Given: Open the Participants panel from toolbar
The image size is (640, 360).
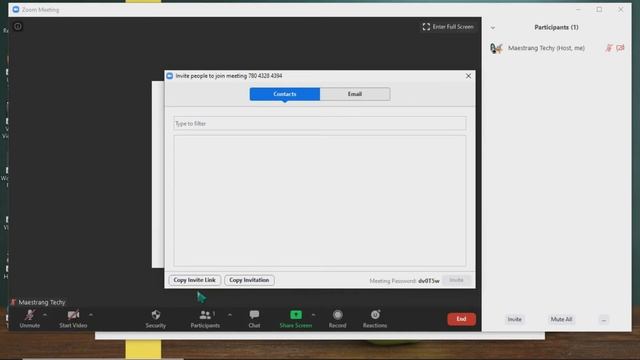Looking at the screenshot, I should (x=205, y=319).
